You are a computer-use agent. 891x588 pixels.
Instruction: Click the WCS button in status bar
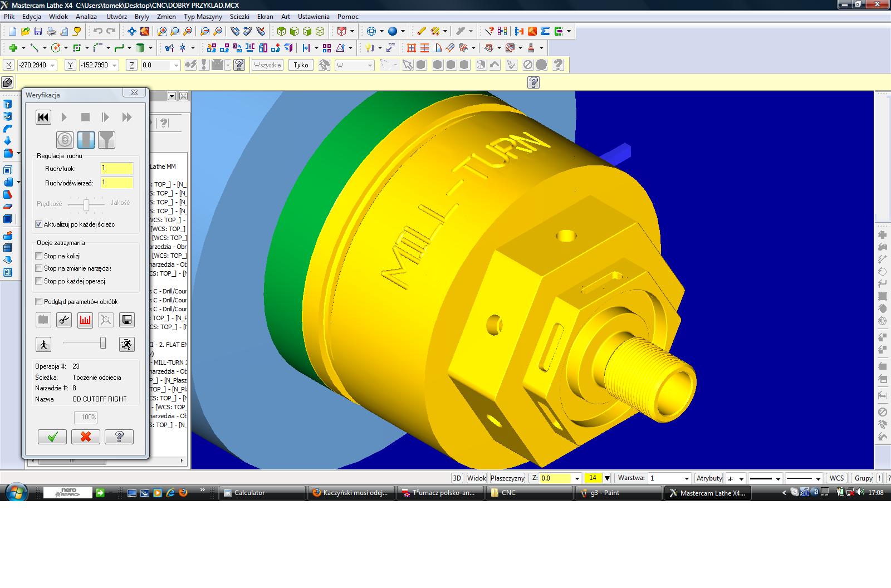[x=836, y=478]
